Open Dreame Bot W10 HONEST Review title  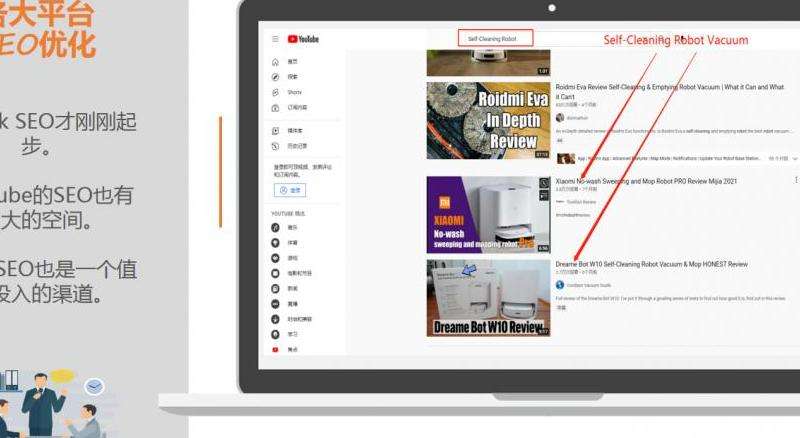(x=651, y=264)
